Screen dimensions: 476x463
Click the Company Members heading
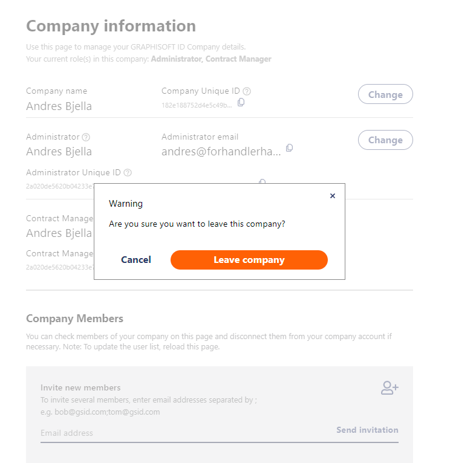[74, 319]
